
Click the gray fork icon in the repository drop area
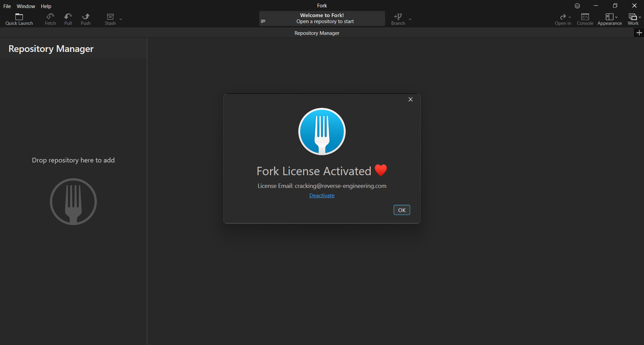click(73, 202)
